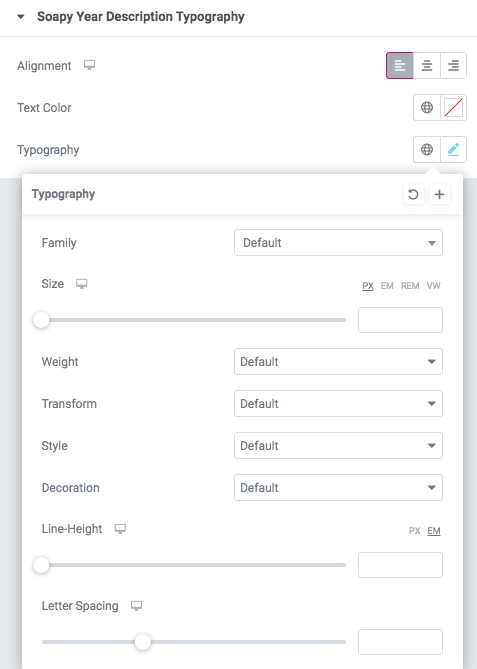Switch Size unit to EM
This screenshot has height=669, width=477.
point(387,286)
